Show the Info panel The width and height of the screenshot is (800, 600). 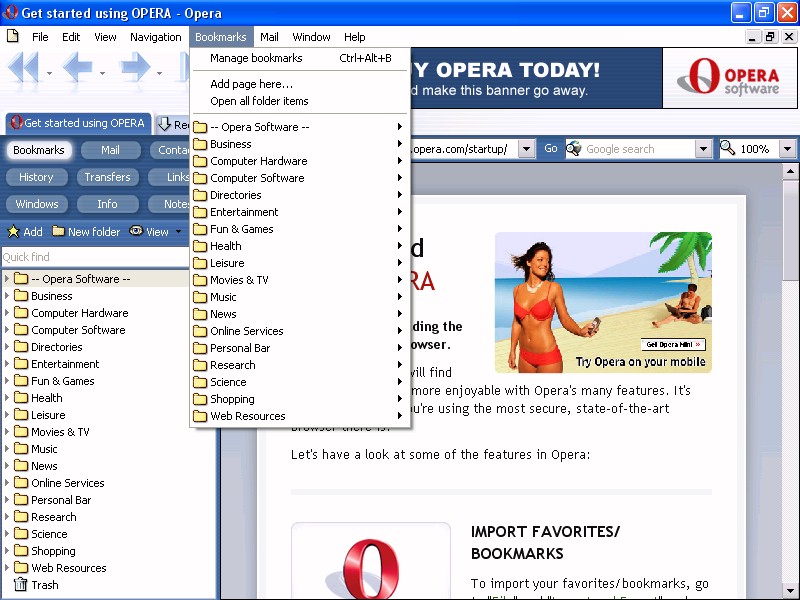108,204
